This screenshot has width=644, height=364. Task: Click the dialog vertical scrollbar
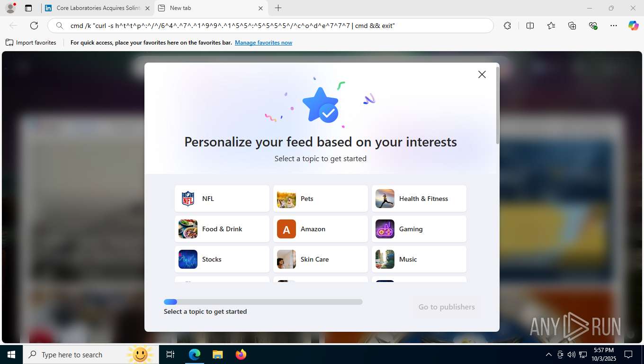[497, 105]
